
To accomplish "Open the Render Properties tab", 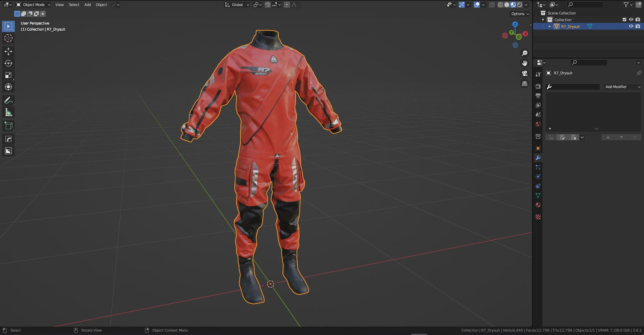I will [x=538, y=86].
